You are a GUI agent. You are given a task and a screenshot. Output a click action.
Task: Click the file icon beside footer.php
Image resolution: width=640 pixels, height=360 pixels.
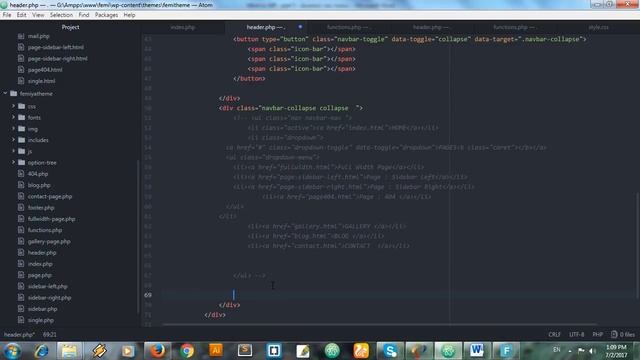(21, 207)
